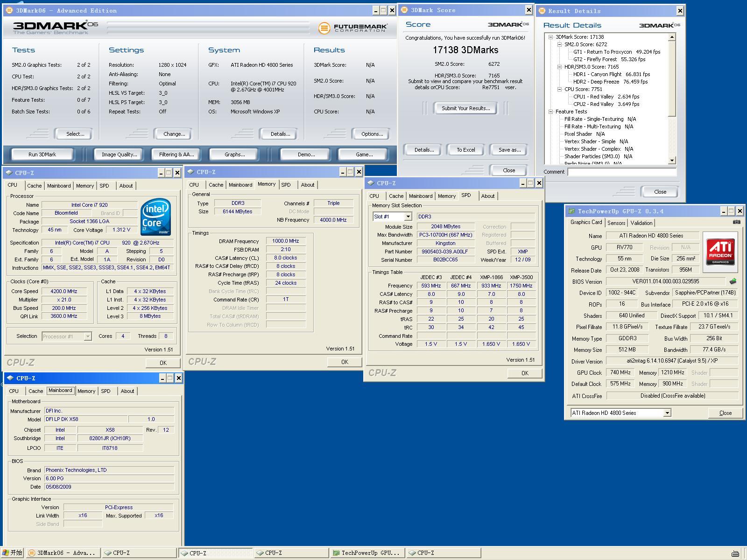Switch to the TechPowerUp GPU-Z taskbar item

[367, 553]
